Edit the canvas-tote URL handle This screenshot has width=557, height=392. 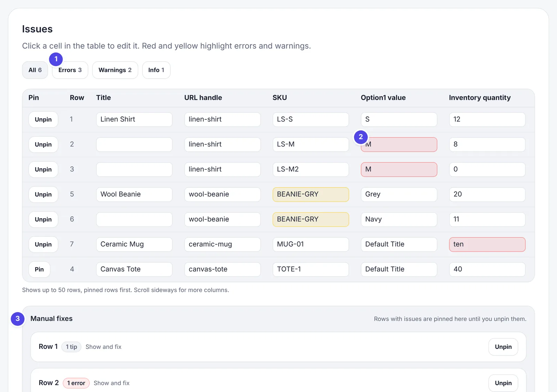click(x=222, y=270)
